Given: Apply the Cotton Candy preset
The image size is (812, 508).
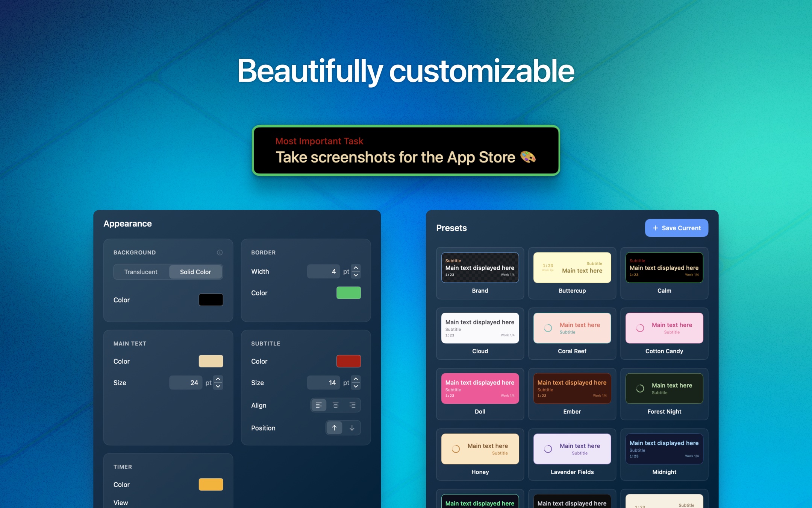Looking at the screenshot, I should 664,328.
